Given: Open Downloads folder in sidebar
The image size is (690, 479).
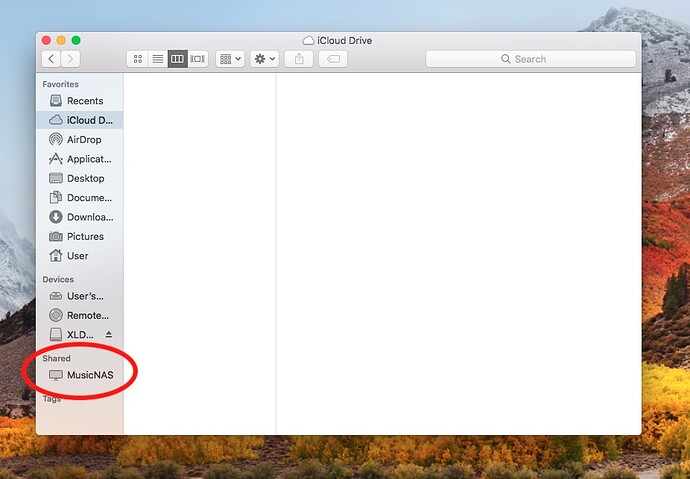Looking at the screenshot, I should point(80,217).
